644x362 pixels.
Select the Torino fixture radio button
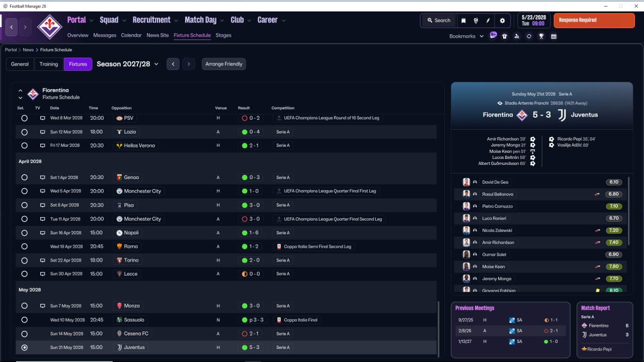pyautogui.click(x=24, y=260)
